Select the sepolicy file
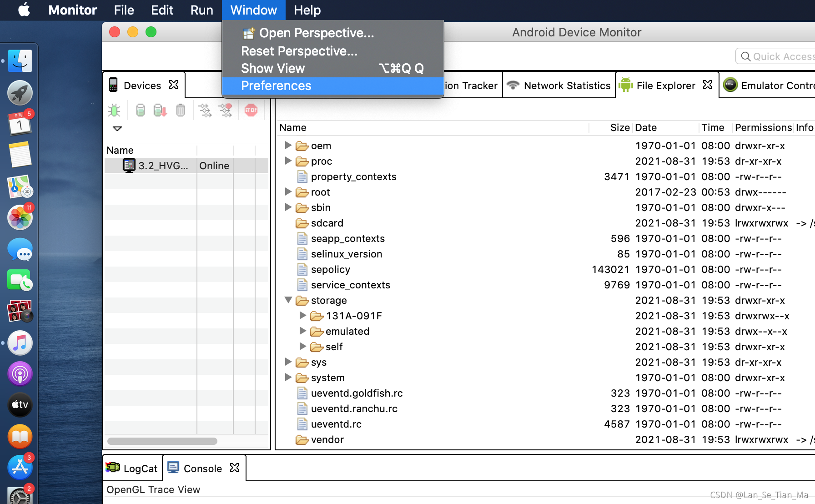 [330, 269]
